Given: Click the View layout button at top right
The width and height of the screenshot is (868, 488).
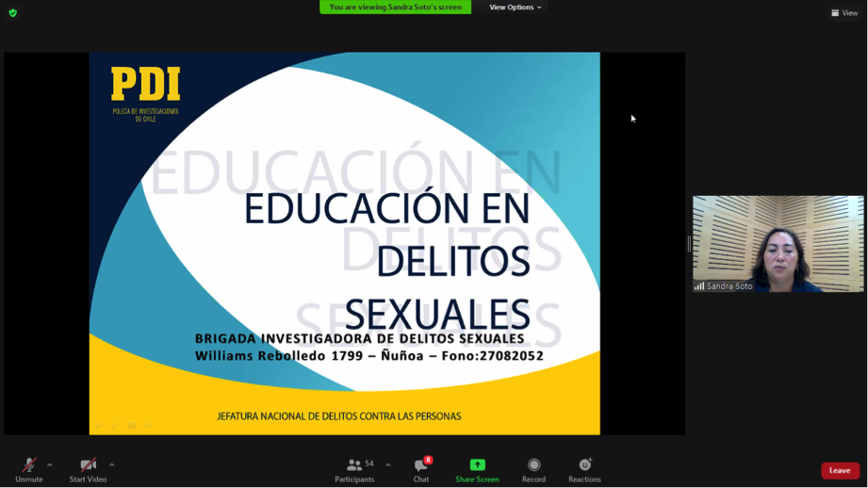Looking at the screenshot, I should [x=844, y=13].
